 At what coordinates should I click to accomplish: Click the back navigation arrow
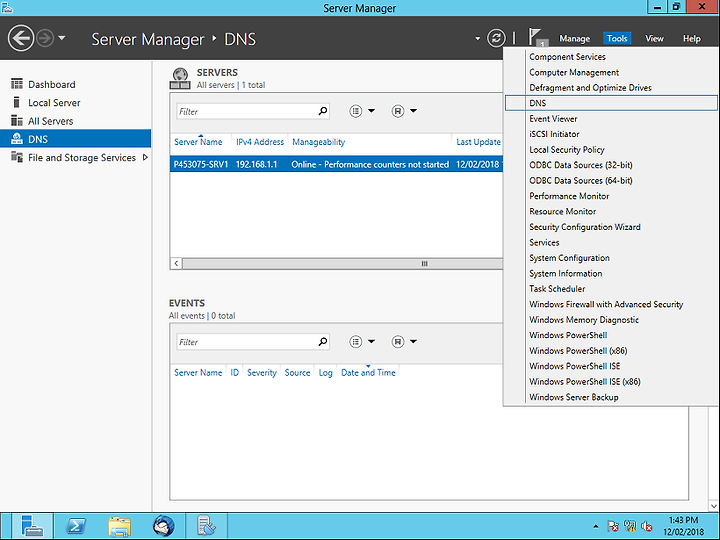pyautogui.click(x=21, y=38)
